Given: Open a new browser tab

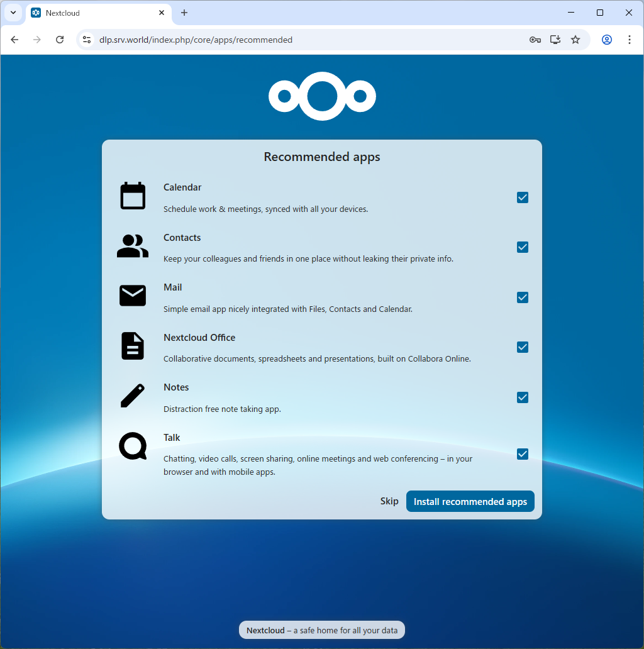Looking at the screenshot, I should [x=184, y=13].
